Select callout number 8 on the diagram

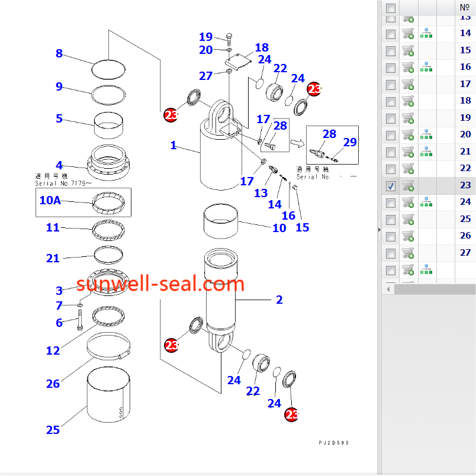[59, 54]
